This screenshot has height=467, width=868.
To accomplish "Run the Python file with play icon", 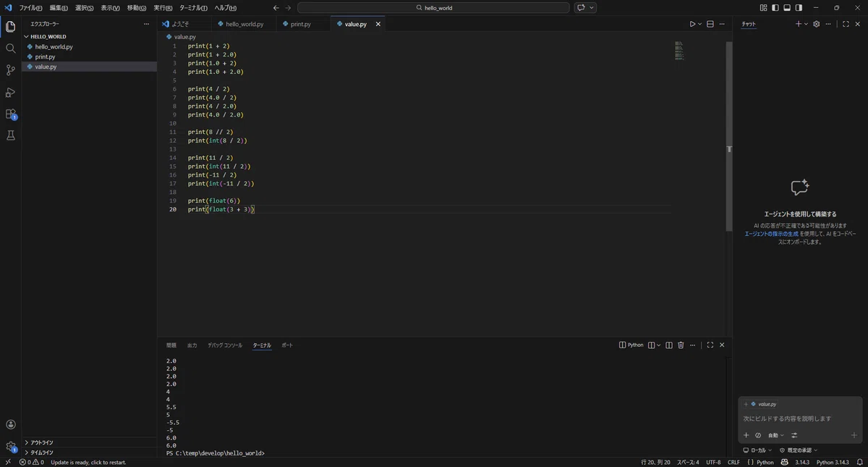I will click(x=692, y=24).
